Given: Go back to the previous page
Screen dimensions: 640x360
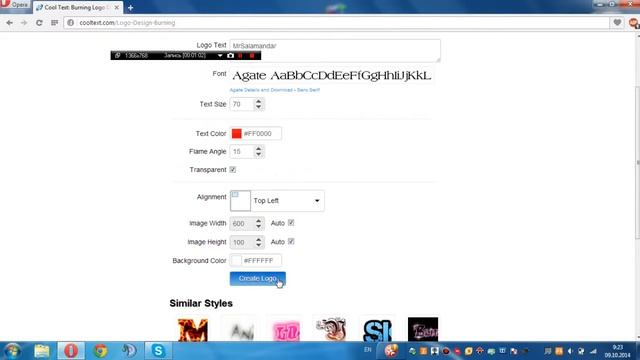Looking at the screenshot, I should (9, 23).
